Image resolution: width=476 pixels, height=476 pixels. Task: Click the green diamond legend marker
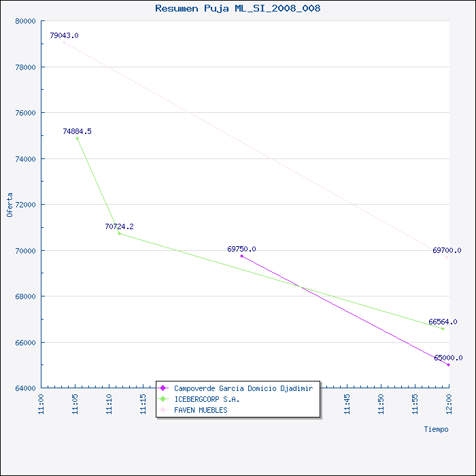click(163, 399)
